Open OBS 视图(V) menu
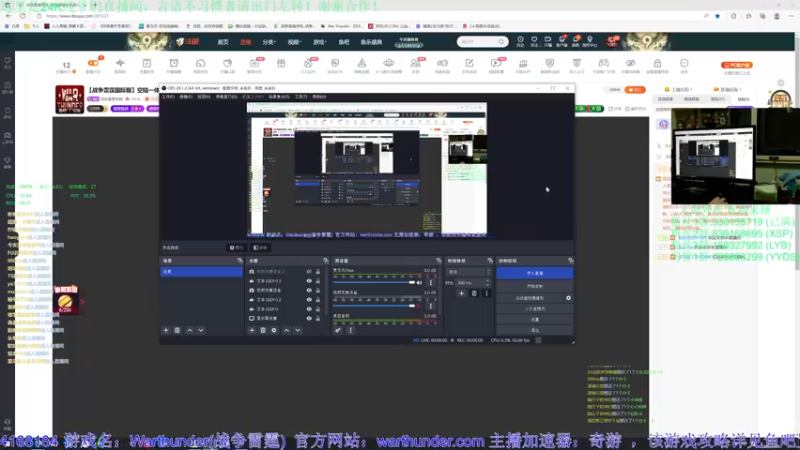Screen dimensions: 800x450 [x=204, y=96]
